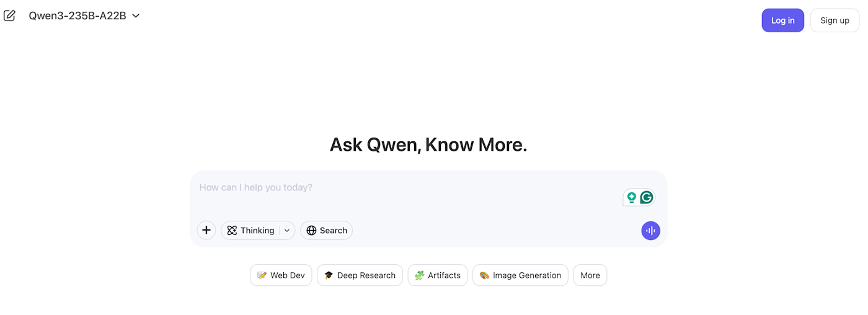The image size is (868, 315).
Task: Click the green lightbulb extension icon
Action: [x=631, y=197]
